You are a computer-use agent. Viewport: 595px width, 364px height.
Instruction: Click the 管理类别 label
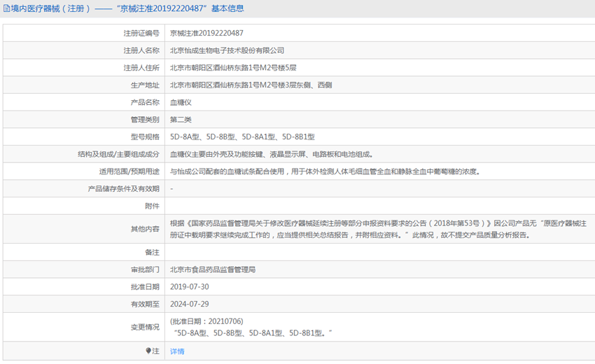tap(145, 120)
